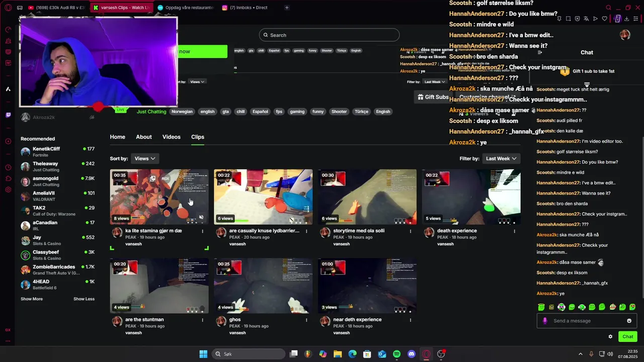Viewport: 644px width, 362px height.
Task: Pick the first green emote in quick row
Action: pos(541,307)
